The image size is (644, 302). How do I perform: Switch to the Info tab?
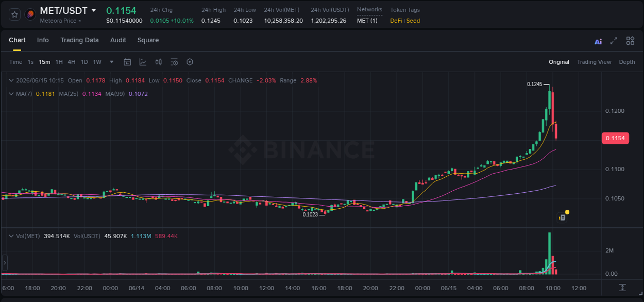tap(43, 40)
